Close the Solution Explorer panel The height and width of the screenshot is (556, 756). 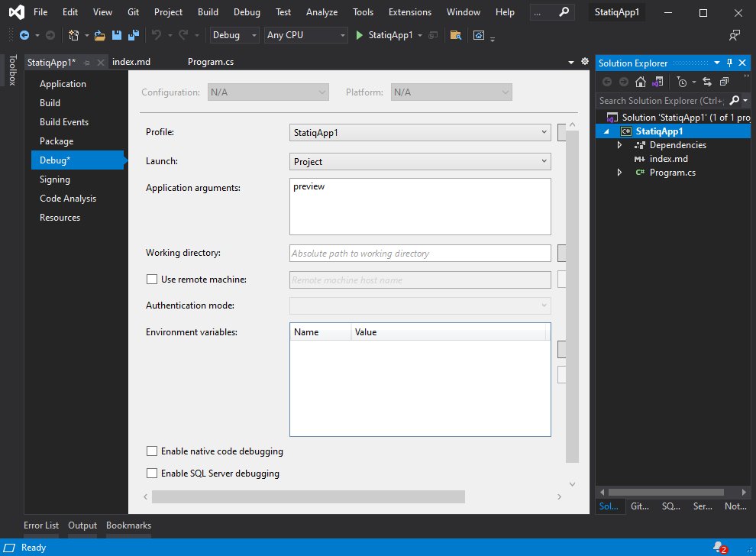pyautogui.click(x=742, y=63)
